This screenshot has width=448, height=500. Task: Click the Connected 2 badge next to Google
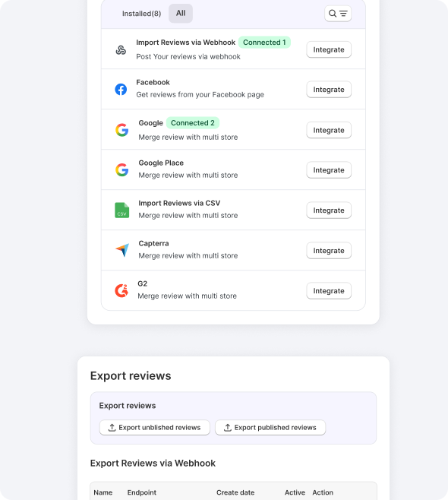click(193, 123)
